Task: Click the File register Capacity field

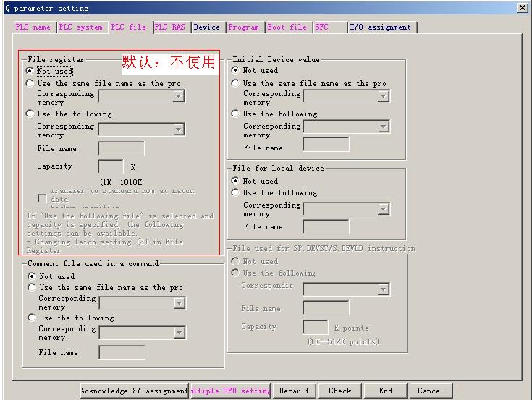Action: tap(110, 166)
